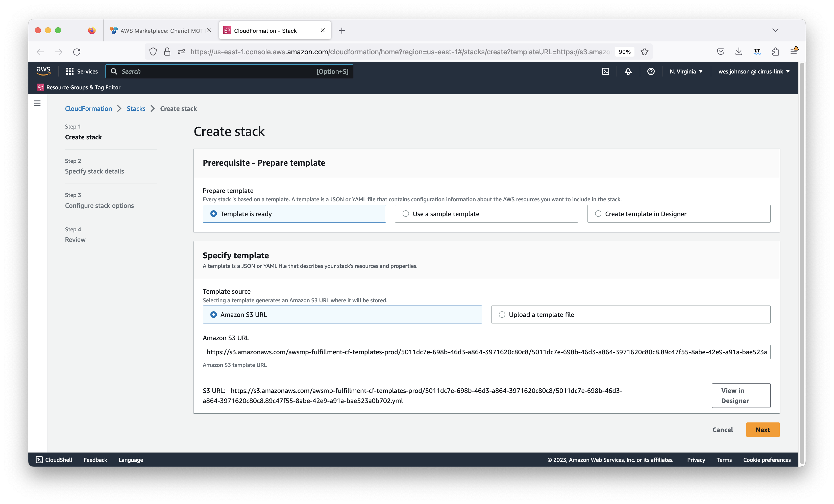The width and height of the screenshot is (834, 504).
Task: Open the notifications bell
Action: pyautogui.click(x=628, y=71)
